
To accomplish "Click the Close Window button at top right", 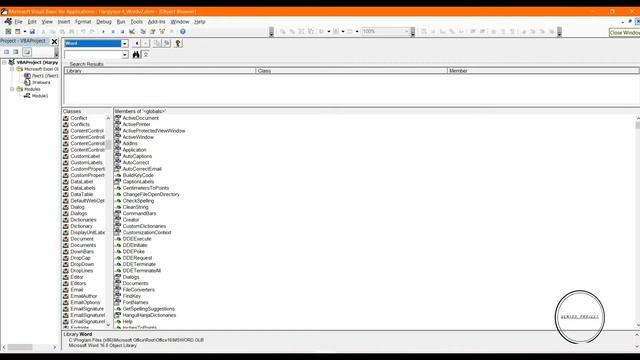I will [x=638, y=22].
